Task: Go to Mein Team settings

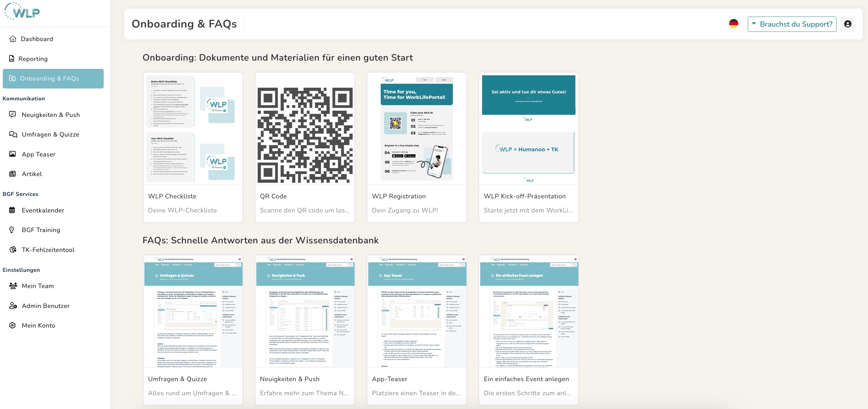Action: (x=37, y=286)
